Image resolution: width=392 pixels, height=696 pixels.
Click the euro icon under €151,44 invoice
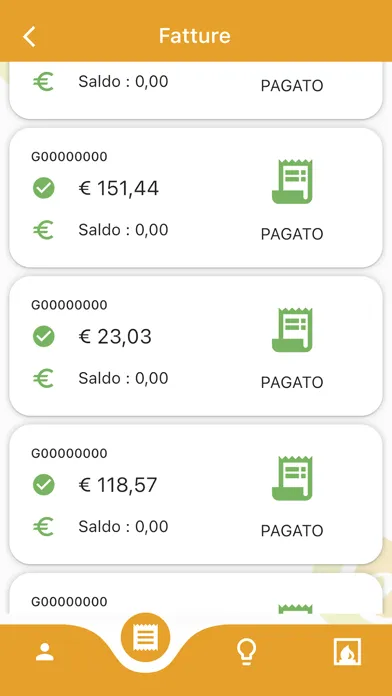coord(43,230)
